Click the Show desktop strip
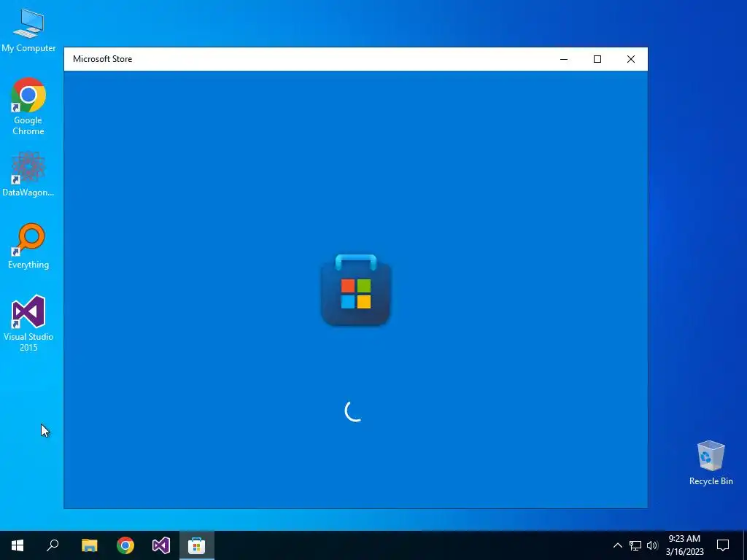 (x=745, y=545)
